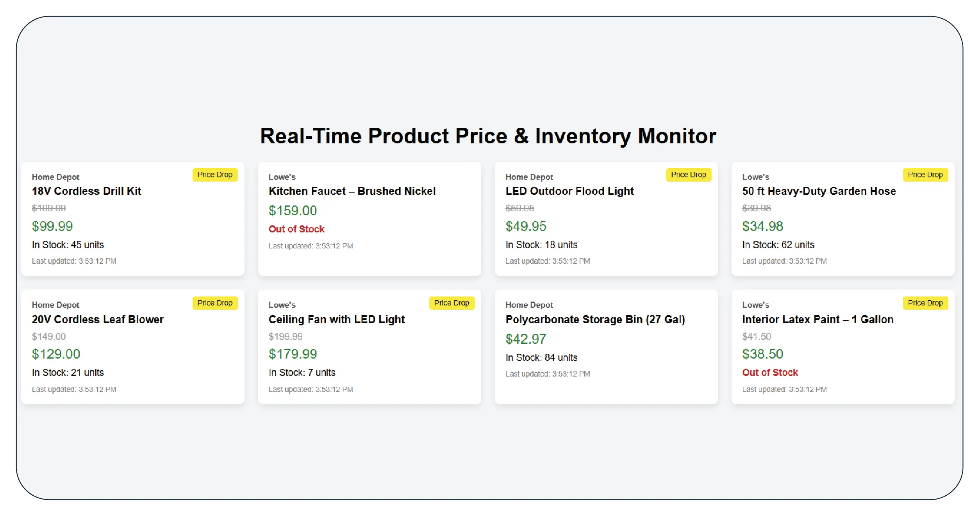Open Kitchen Faucet – Brushed Nickel title
The image size is (980, 516).
(352, 191)
